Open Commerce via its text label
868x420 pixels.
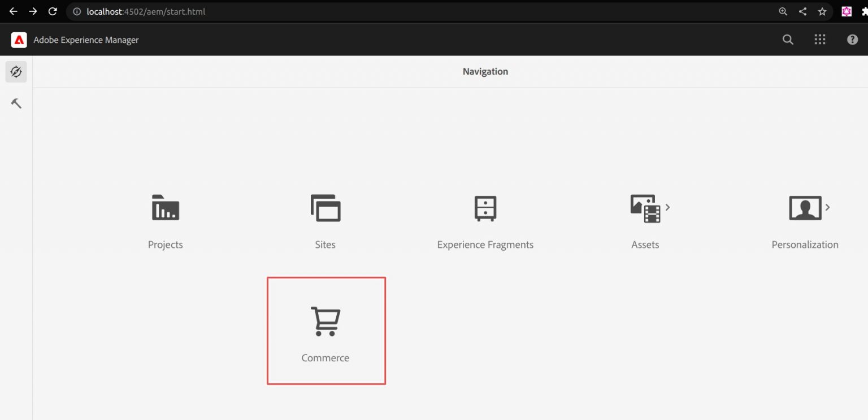click(x=325, y=357)
